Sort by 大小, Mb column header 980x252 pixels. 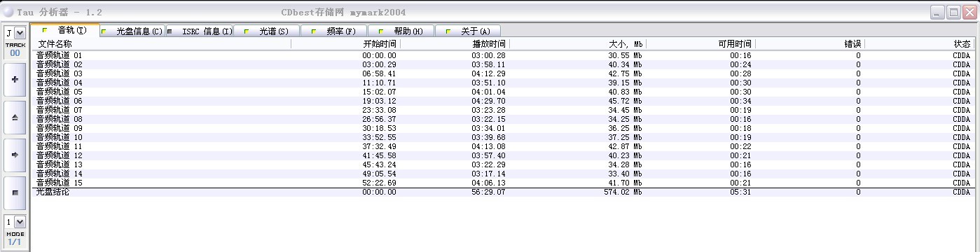click(578, 44)
